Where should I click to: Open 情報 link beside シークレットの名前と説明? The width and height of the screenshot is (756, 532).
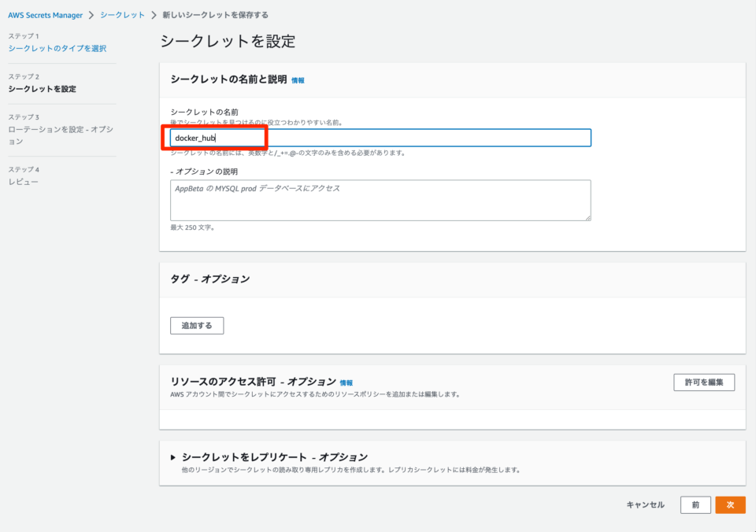298,80
